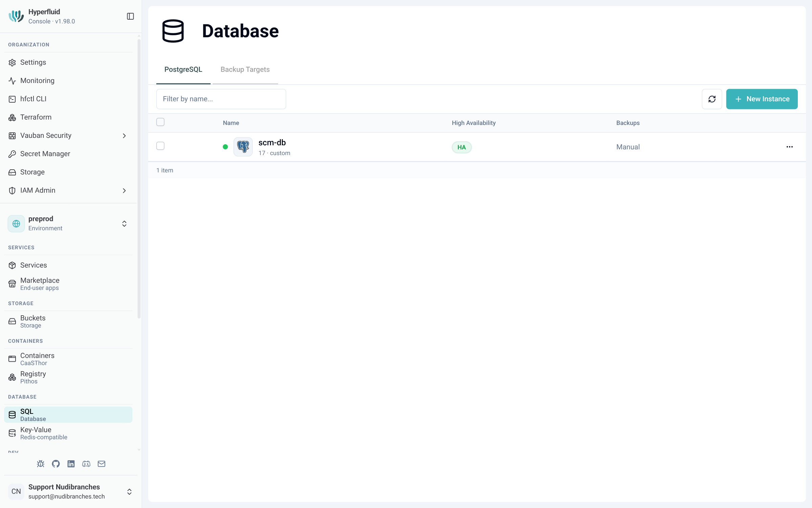Switch to the Backup Targets tab
812x508 pixels.
245,70
